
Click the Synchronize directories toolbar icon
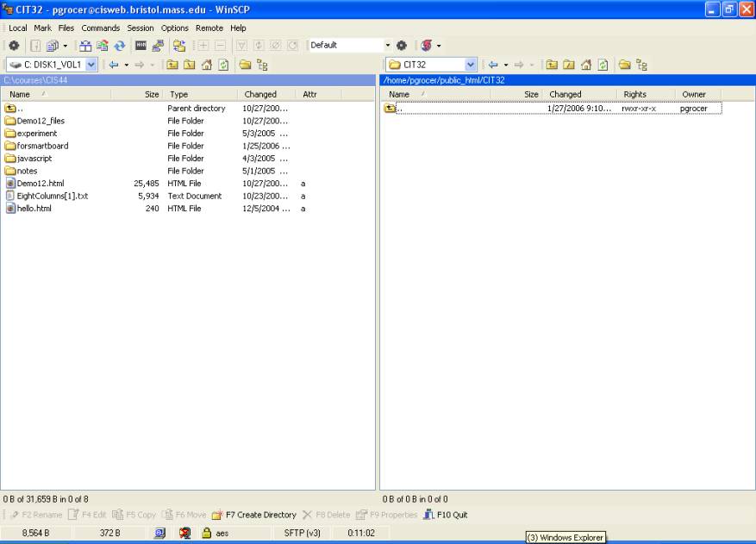pyautogui.click(x=103, y=46)
